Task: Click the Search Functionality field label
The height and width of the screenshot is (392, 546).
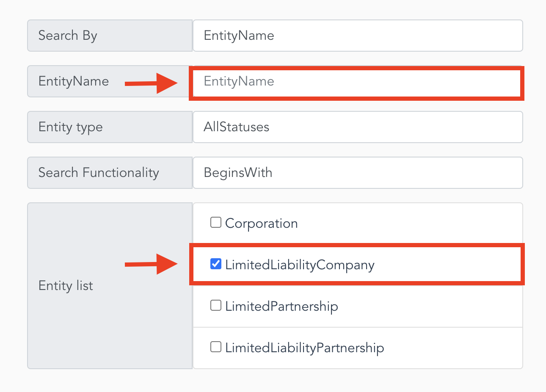Action: 99,173
